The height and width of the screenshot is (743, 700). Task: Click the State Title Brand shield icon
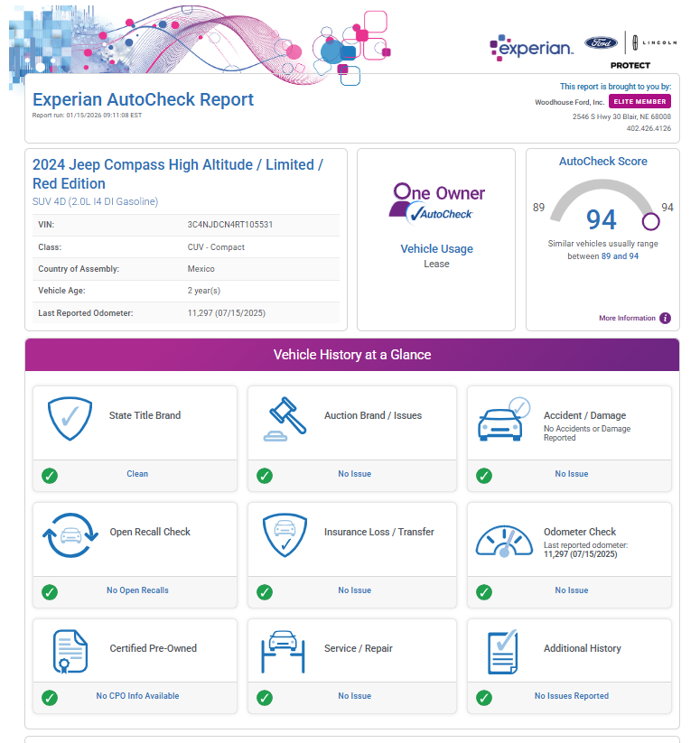[x=70, y=419]
